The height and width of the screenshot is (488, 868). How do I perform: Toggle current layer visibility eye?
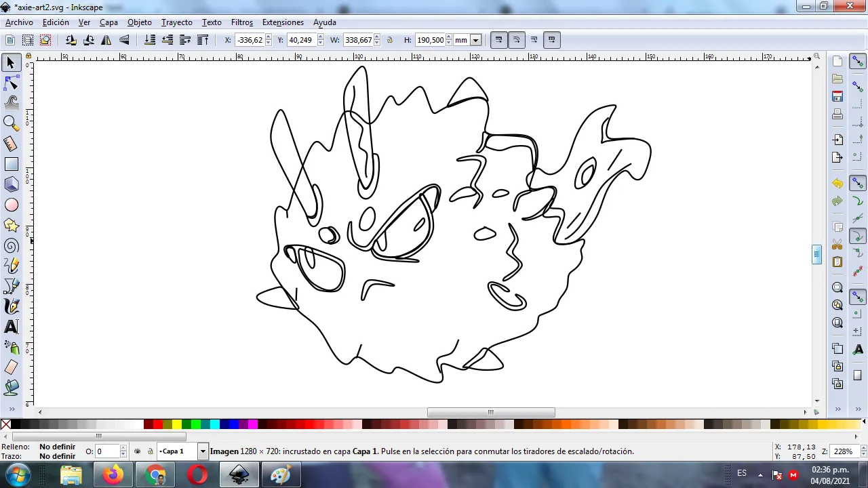tap(138, 451)
